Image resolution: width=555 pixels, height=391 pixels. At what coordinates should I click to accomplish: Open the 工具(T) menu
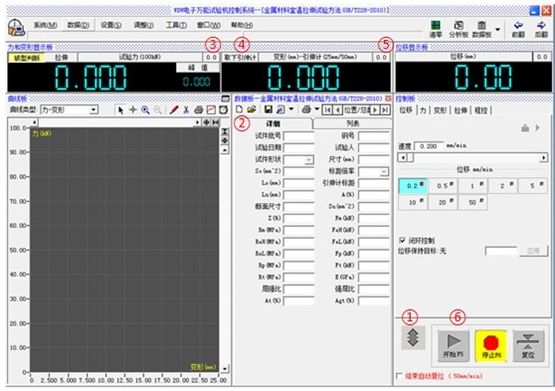(x=176, y=25)
